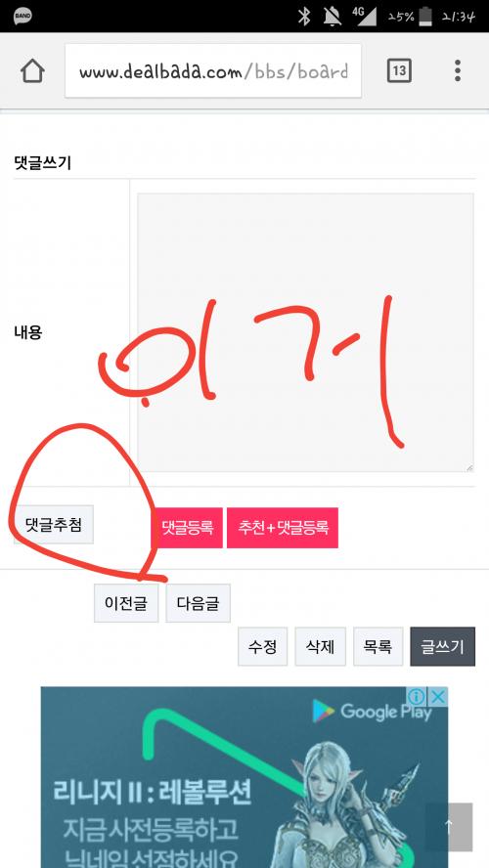Tap the browser home icon
Screen dimensions: 489x868
(x=32, y=70)
